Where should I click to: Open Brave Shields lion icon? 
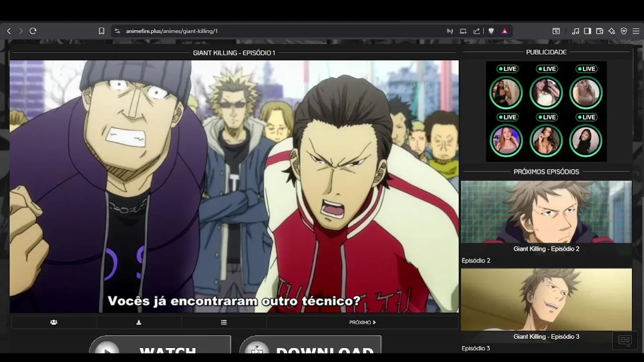click(491, 31)
